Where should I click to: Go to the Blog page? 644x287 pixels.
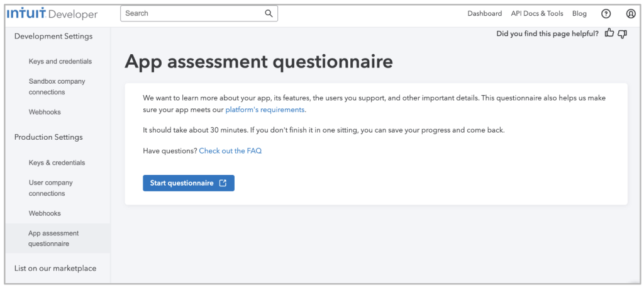(x=579, y=14)
